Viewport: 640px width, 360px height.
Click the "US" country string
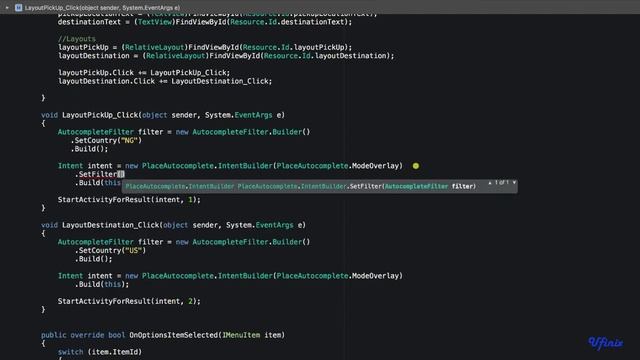[x=133, y=250]
